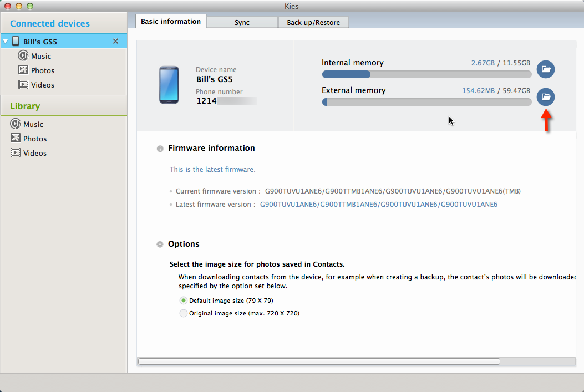Disconnect Bill's GS5 with the X button
Screen dimensions: 584x392
tap(115, 42)
